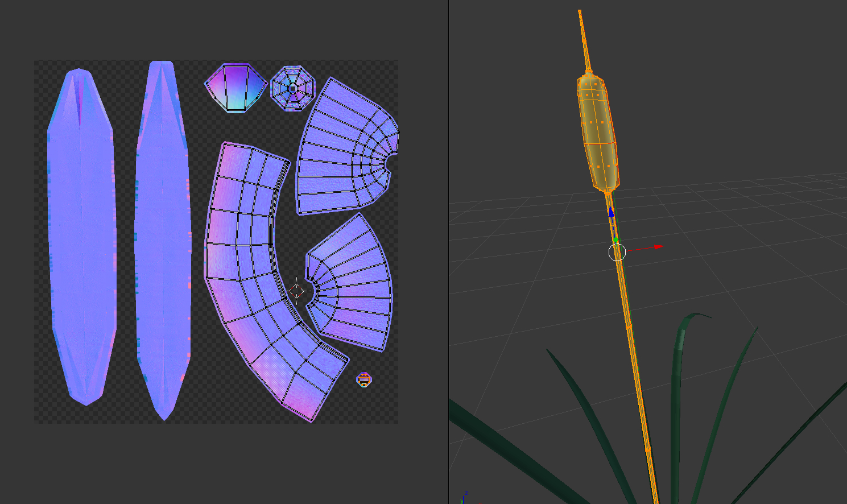Click the blue Z-axis arrow of the move gizmo
Screen dimensions: 847x504
tap(611, 212)
